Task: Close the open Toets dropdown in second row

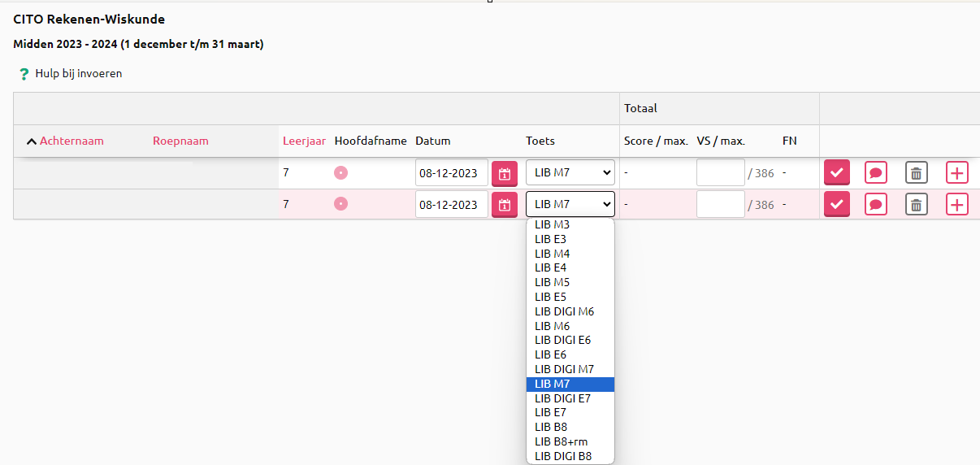Action: pyautogui.click(x=570, y=204)
